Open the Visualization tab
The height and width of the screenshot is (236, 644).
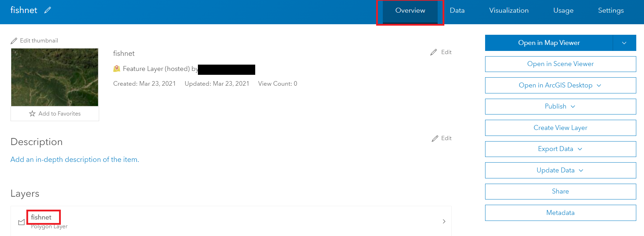tap(509, 11)
